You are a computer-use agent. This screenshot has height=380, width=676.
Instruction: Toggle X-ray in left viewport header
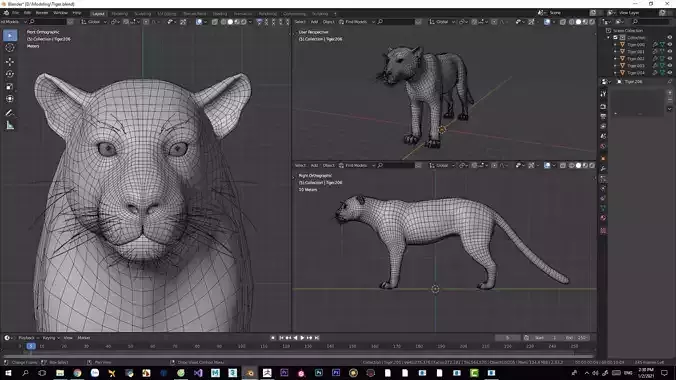[214, 22]
